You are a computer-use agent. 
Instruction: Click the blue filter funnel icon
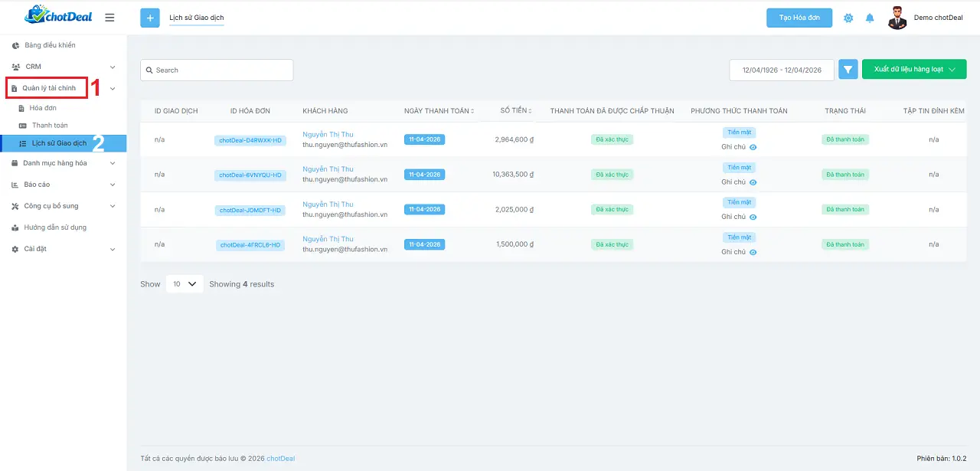pyautogui.click(x=848, y=70)
